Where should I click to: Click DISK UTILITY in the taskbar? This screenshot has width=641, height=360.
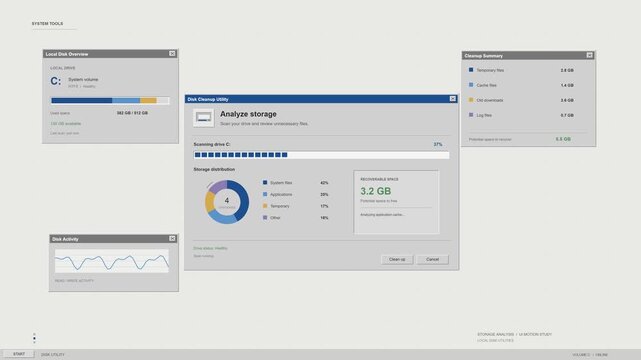pyautogui.click(x=53, y=354)
